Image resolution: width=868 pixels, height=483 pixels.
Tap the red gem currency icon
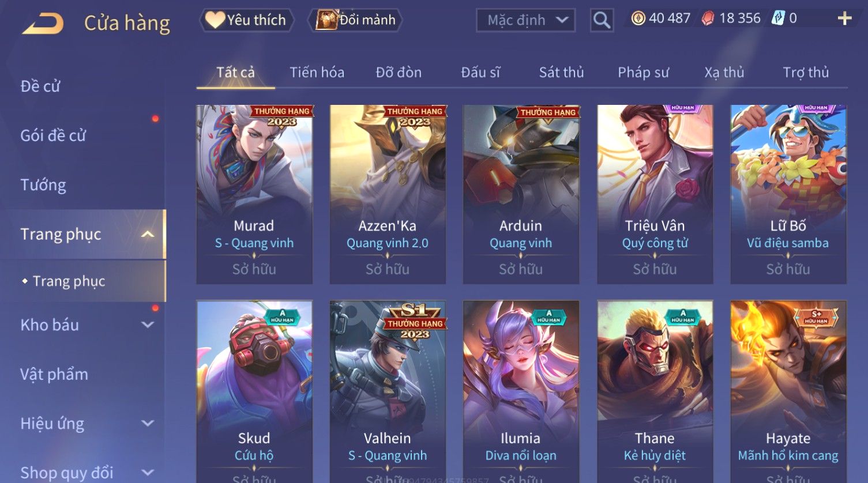pyautogui.click(x=708, y=19)
